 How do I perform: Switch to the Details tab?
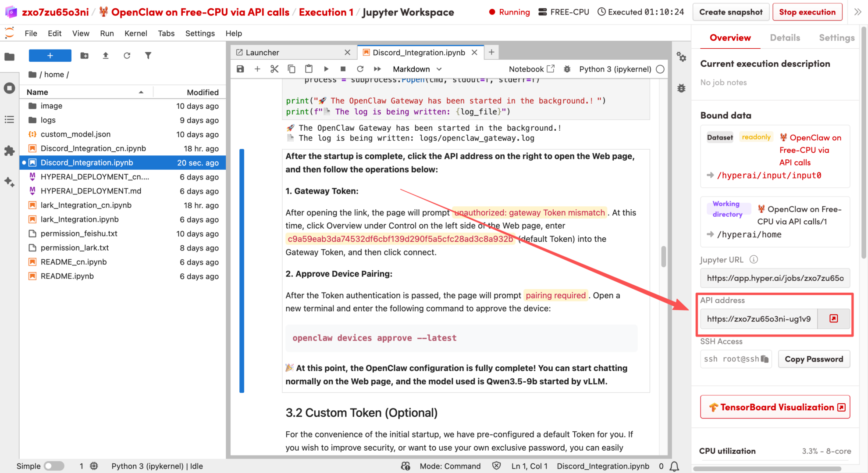tap(785, 38)
